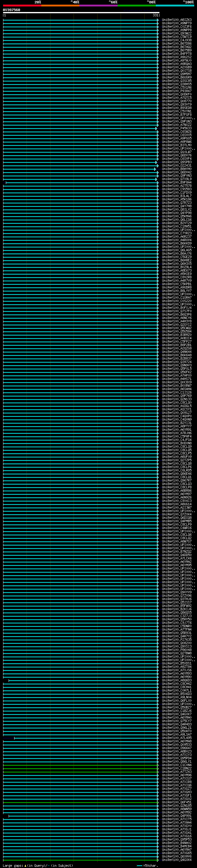Image resolution: width=197 pixels, height=868 pixels.
Task: Click the =50char. scale legend
Action: pyautogui.click(x=147, y=866)
